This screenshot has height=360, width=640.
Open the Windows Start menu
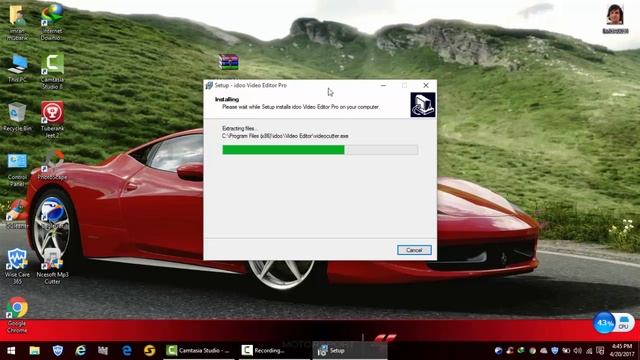[x=11, y=350]
